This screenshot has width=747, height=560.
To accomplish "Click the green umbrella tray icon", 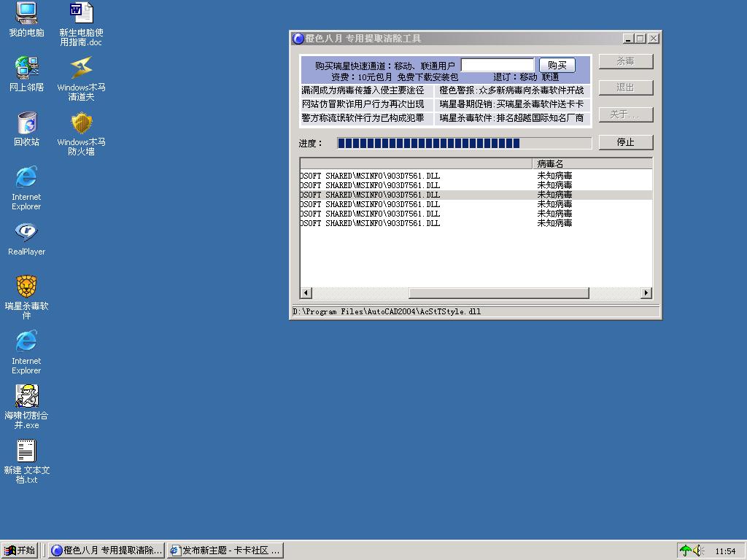I will [x=685, y=551].
